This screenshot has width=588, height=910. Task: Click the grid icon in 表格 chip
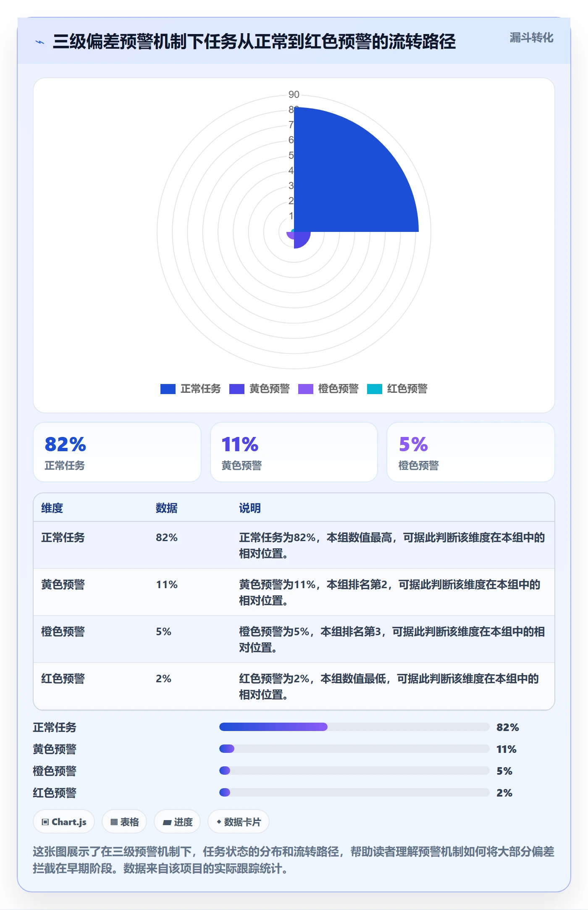point(114,822)
